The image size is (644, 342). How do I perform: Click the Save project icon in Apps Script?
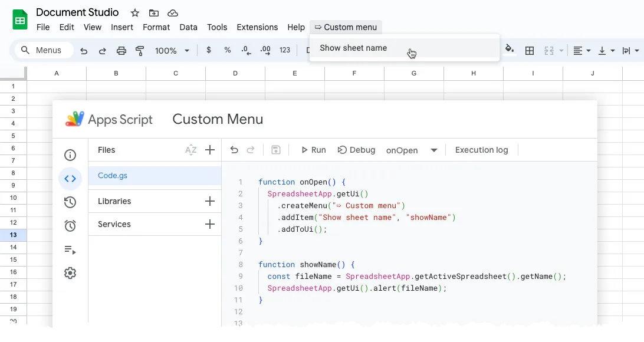[x=275, y=150]
